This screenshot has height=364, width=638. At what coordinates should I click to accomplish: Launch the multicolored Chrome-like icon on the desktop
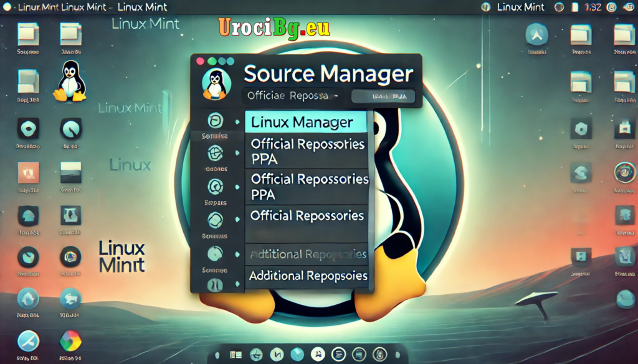[70, 340]
